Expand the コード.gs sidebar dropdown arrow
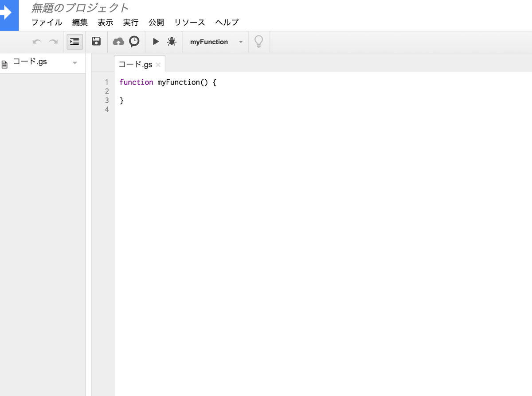This screenshot has width=532, height=396. click(74, 63)
